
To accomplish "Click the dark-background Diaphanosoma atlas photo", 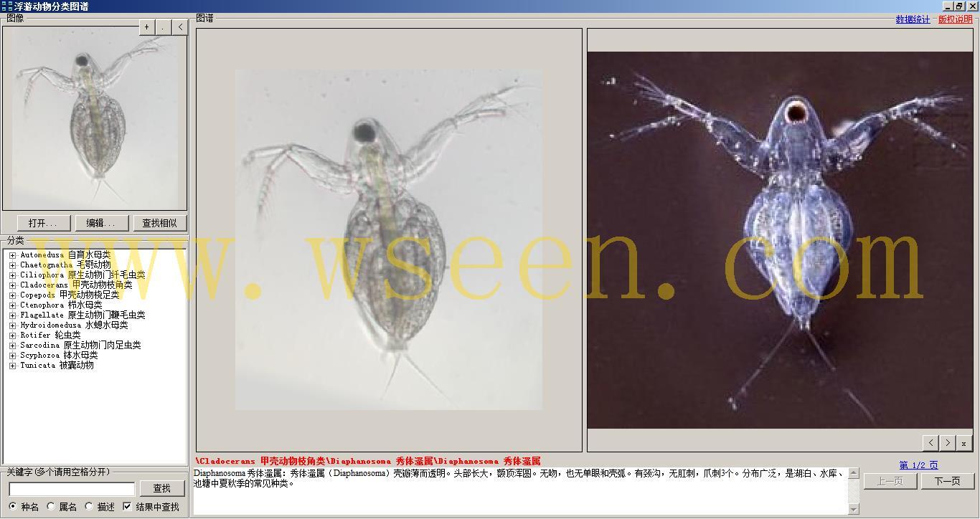I will click(x=781, y=239).
